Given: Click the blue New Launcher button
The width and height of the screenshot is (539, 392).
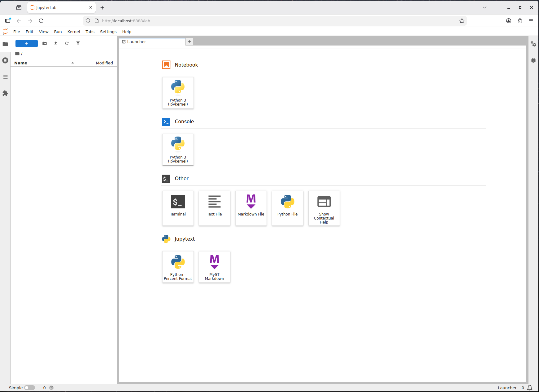Looking at the screenshot, I should (x=27, y=43).
